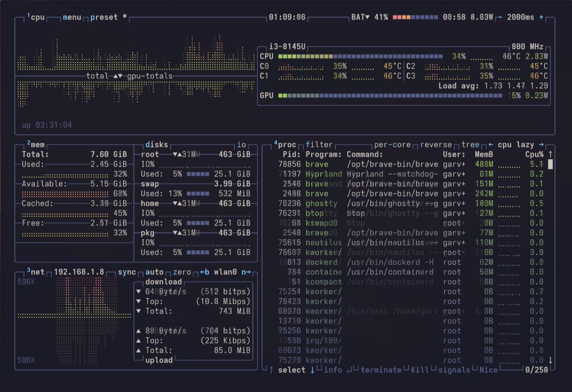Image resolution: width=572 pixels, height=392 pixels.
Task: Click left arrow before cpu lazy
Action: [491, 144]
